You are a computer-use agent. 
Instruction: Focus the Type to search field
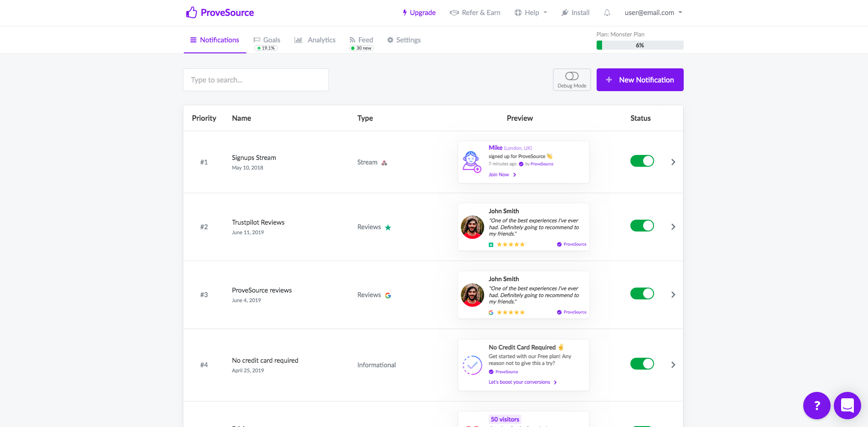point(256,80)
